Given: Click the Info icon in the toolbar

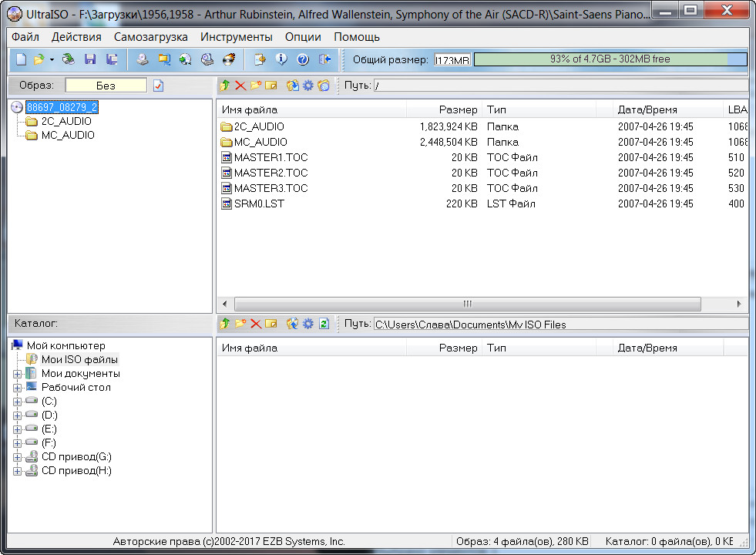Looking at the screenshot, I should pyautogui.click(x=282, y=59).
